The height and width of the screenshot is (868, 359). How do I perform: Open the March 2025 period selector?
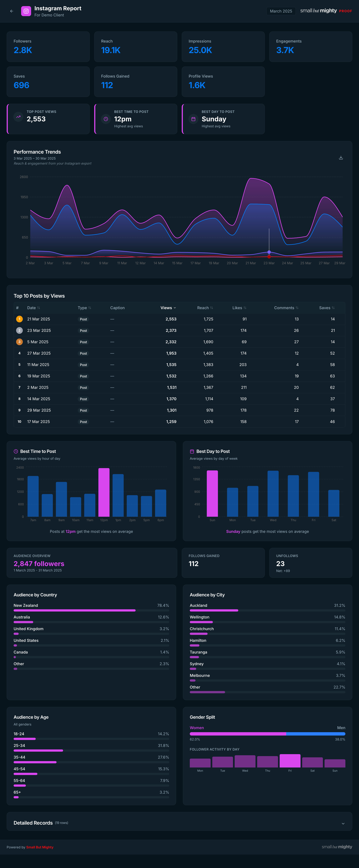[x=281, y=11]
